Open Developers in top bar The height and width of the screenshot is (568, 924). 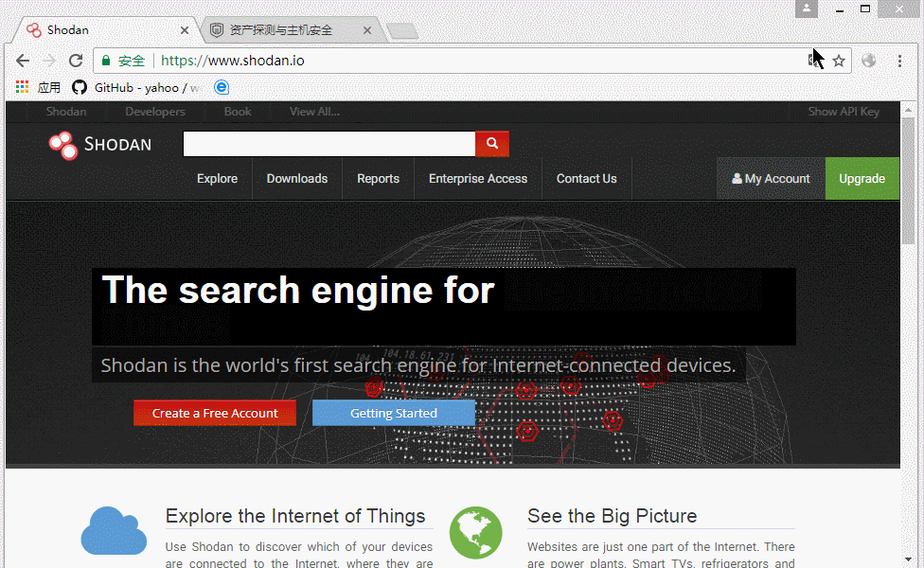[x=155, y=112]
